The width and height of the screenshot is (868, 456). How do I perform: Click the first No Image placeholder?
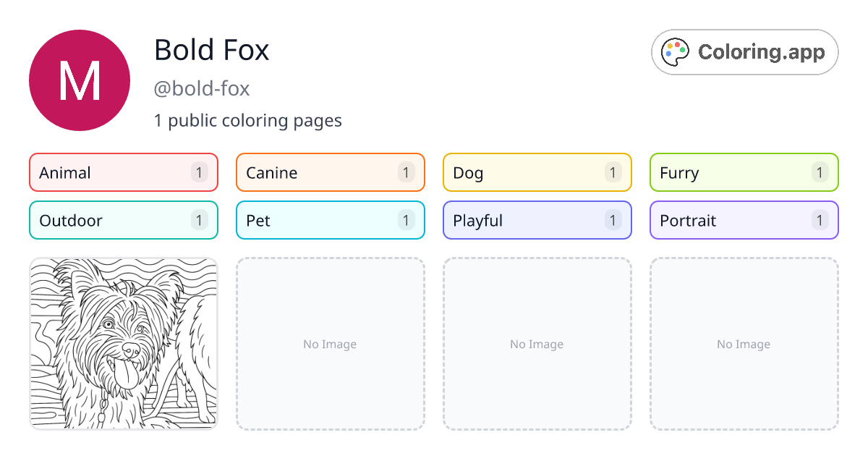pyautogui.click(x=330, y=345)
